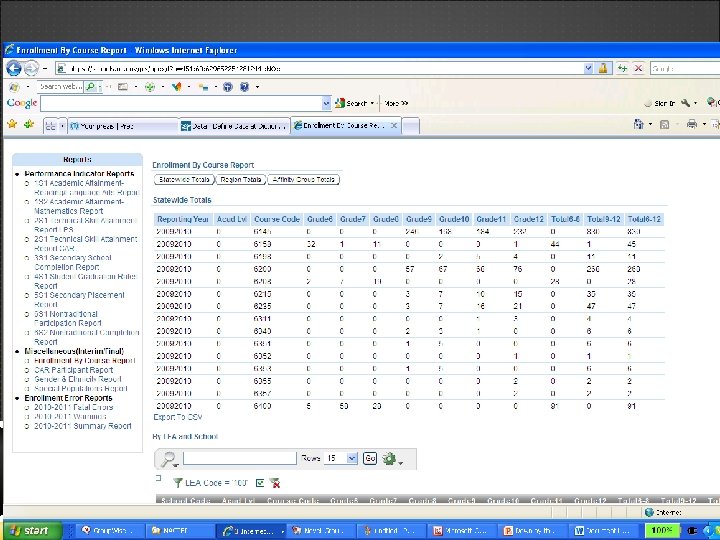Click the magnifier button beside Search web box

click(91, 86)
